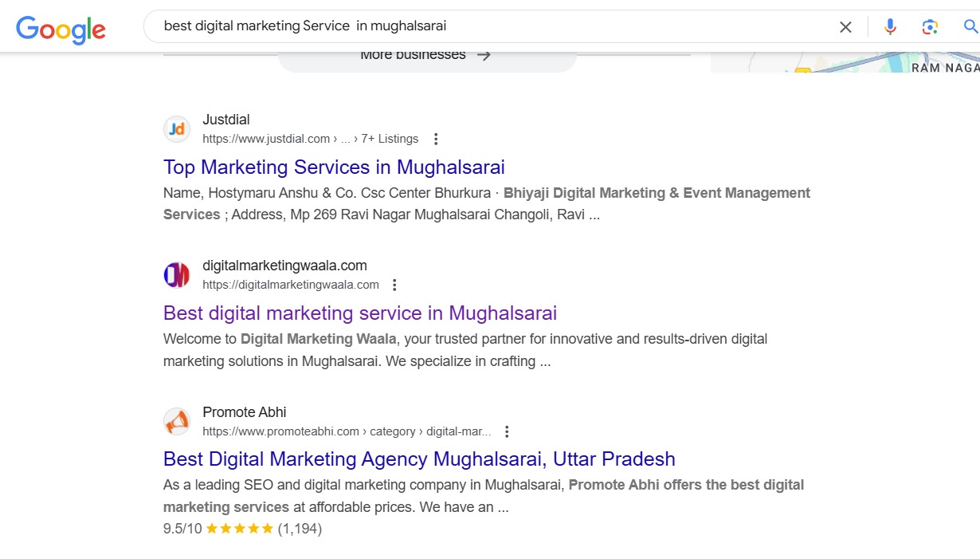980x559 pixels.
Task: Open three-dot menu for Promote Abhi result
Action: pos(507,432)
